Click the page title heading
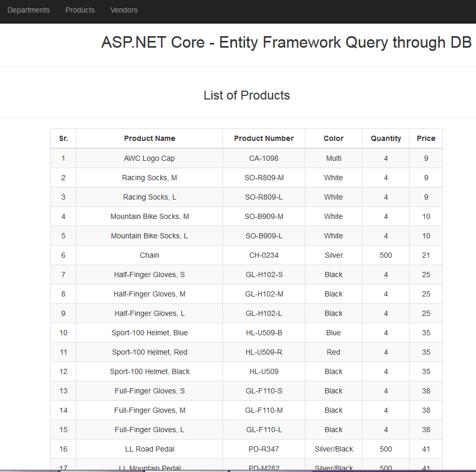 287,42
